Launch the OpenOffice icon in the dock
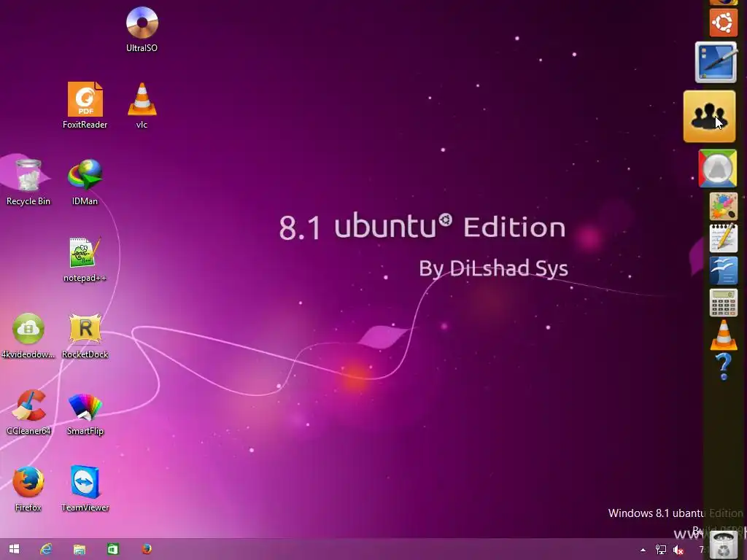 723,271
